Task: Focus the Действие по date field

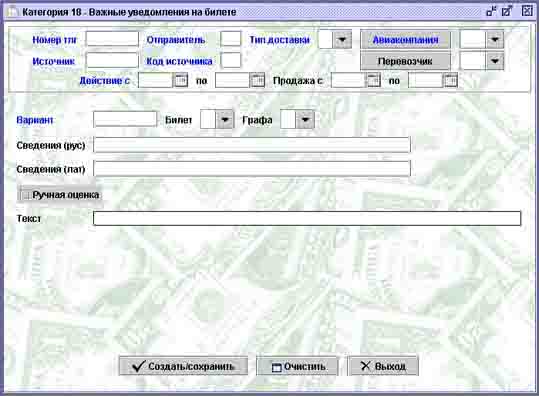Action: [233, 80]
